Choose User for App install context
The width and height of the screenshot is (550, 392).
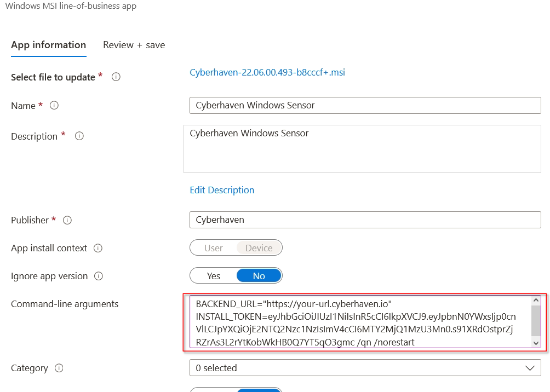213,248
